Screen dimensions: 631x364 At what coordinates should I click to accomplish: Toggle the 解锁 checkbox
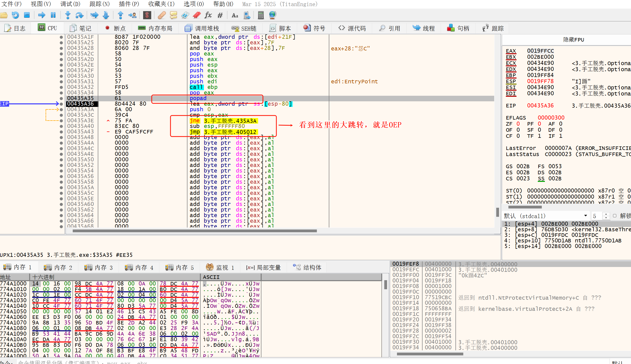[615, 216]
